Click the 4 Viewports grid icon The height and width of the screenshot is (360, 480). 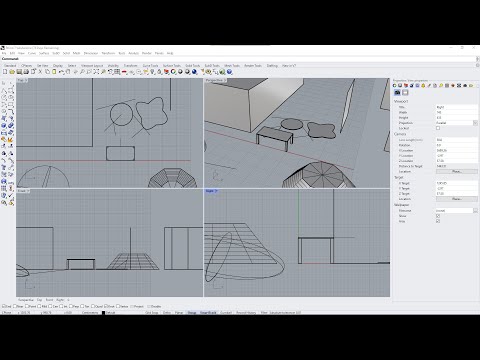pos(117,72)
